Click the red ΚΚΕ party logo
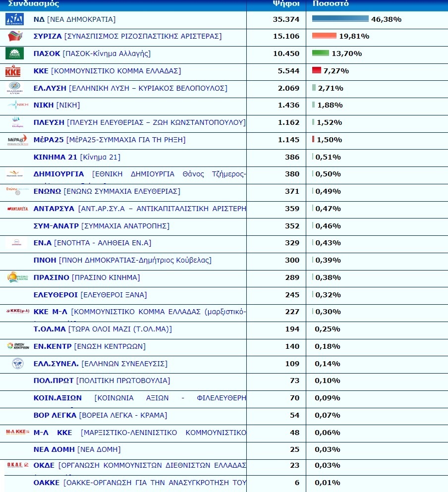This screenshot has width=448, height=492. pyautogui.click(x=13, y=70)
